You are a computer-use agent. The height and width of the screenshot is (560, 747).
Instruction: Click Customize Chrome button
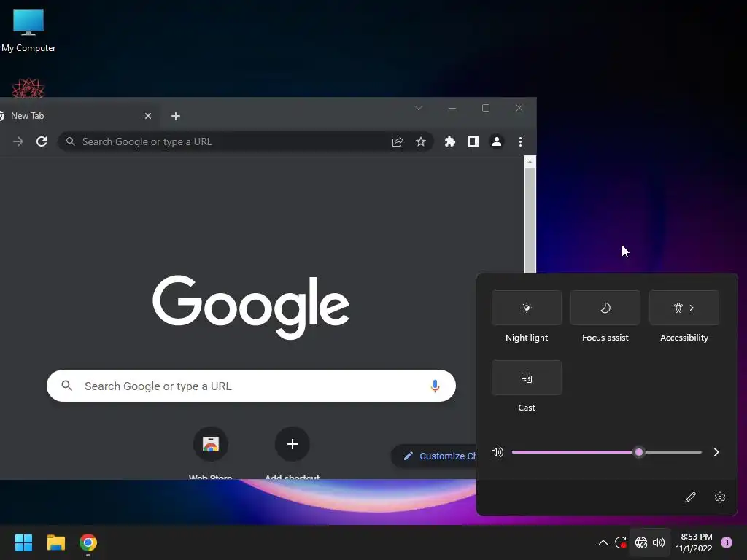[435, 456]
